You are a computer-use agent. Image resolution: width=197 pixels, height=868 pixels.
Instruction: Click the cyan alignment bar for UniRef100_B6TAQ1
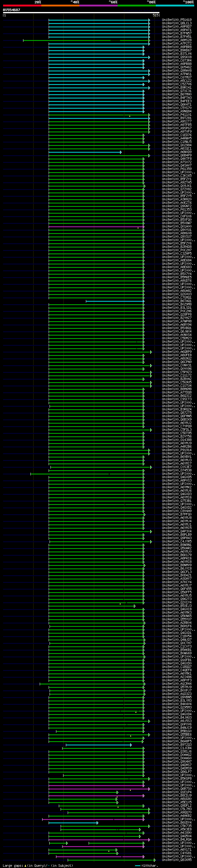[115, 301]
